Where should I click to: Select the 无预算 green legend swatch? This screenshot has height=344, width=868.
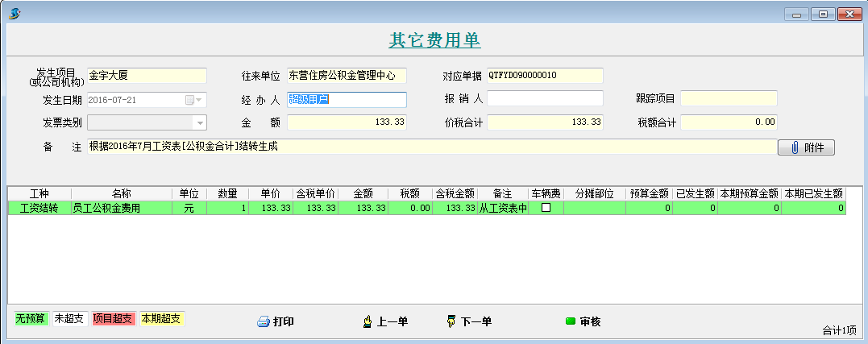point(31,319)
